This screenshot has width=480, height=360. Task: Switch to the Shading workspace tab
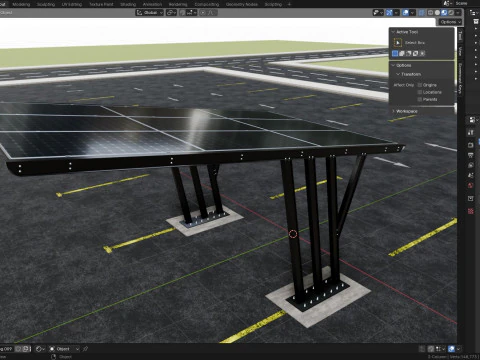click(128, 4)
